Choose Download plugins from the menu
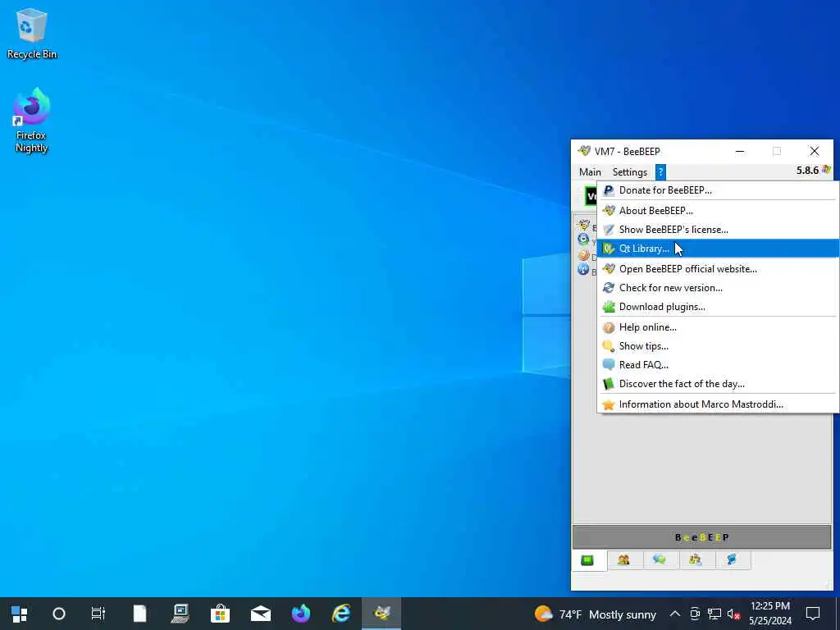 coord(717,307)
